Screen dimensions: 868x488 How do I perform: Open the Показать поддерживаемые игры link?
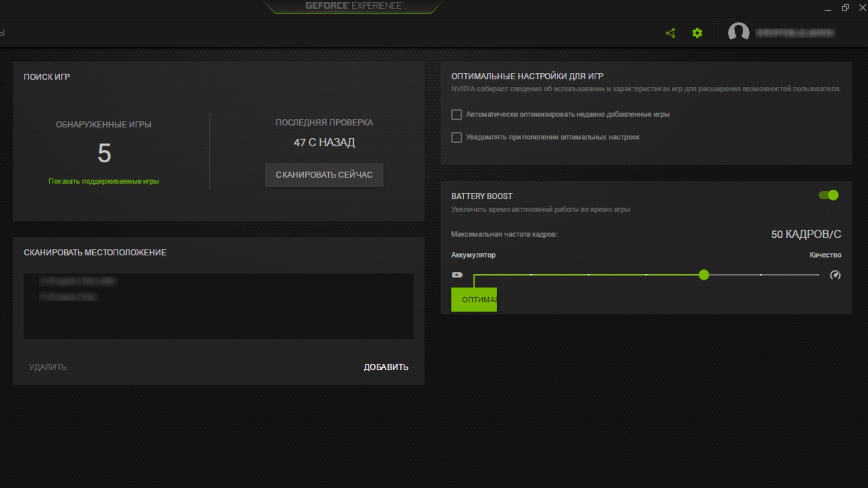[x=104, y=181]
